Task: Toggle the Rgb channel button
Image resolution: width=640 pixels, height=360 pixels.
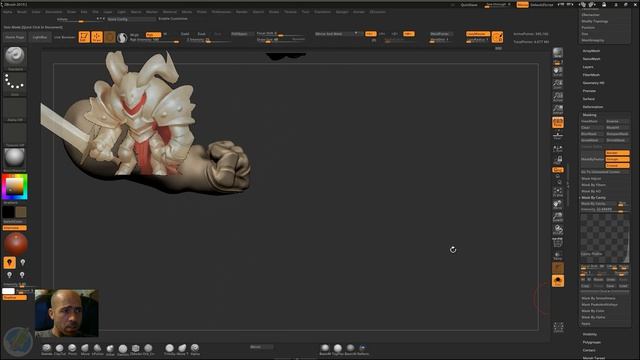Action: coord(153,34)
